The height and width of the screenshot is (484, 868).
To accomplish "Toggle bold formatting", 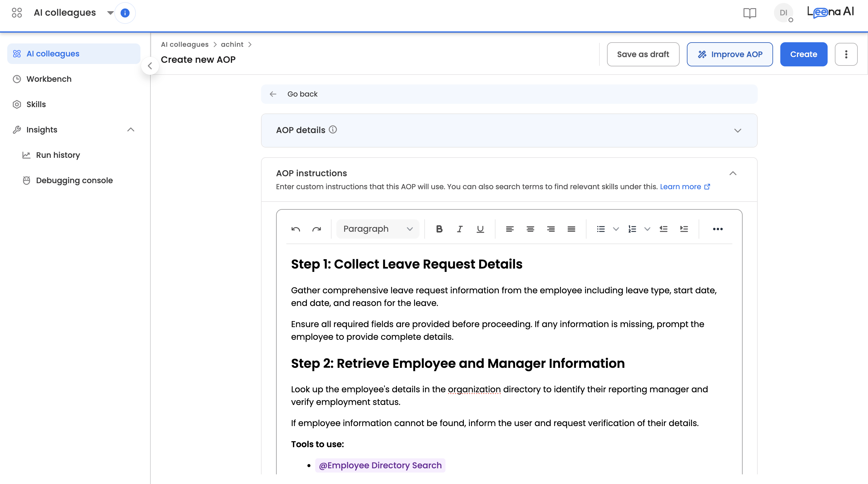I will 439,229.
